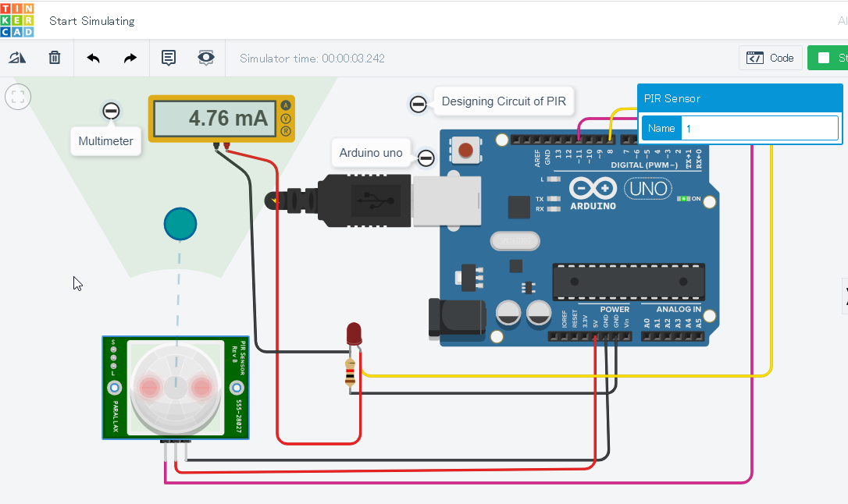Image resolution: width=848 pixels, height=504 pixels.
Task: Select the Rotate tool in the toolbar
Action: tap(17, 57)
